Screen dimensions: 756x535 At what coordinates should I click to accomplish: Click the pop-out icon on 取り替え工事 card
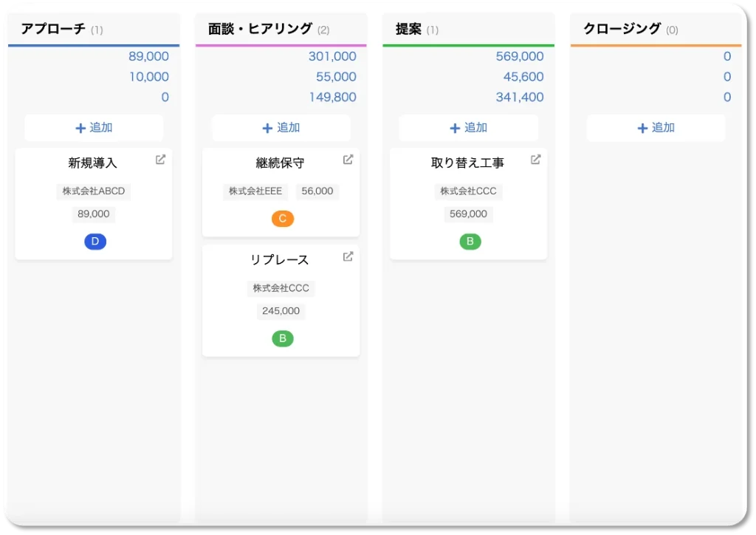(x=535, y=160)
